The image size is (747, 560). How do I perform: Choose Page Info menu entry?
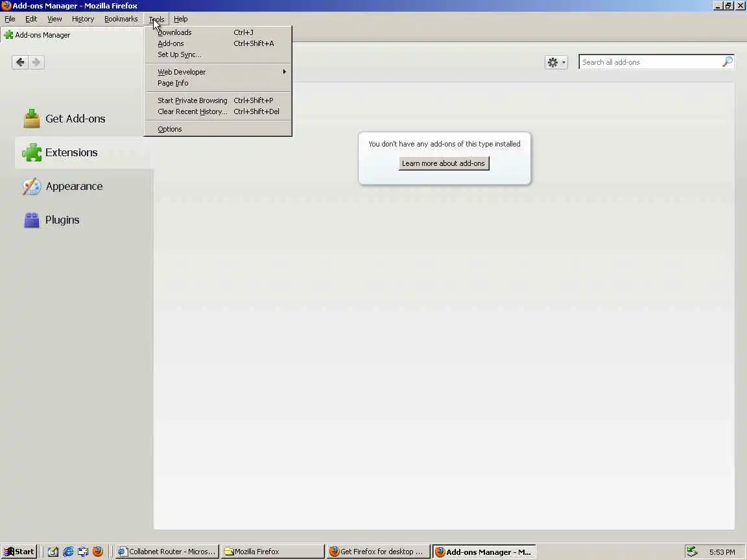218,83
